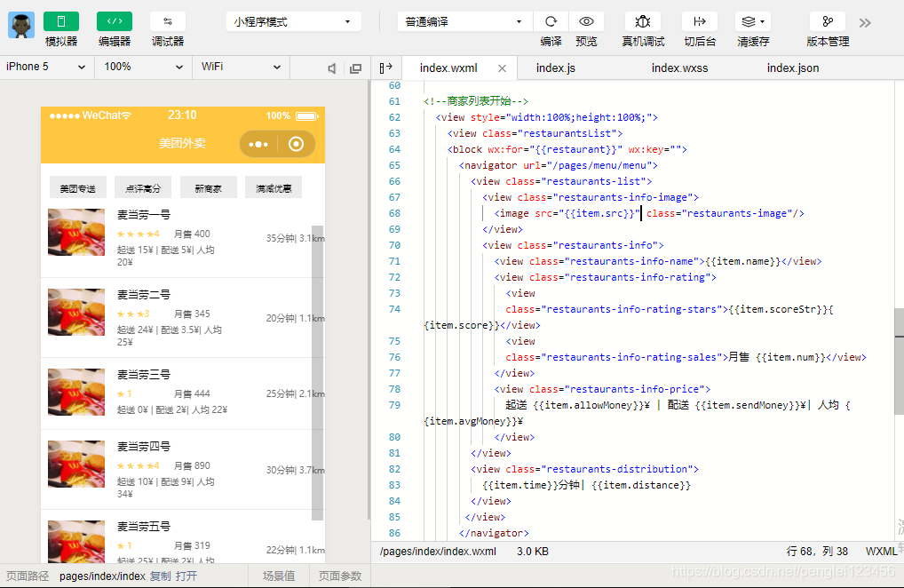904x588 pixels.
Task: Click the 麦当劳三号 restaurant image
Action: [76, 392]
